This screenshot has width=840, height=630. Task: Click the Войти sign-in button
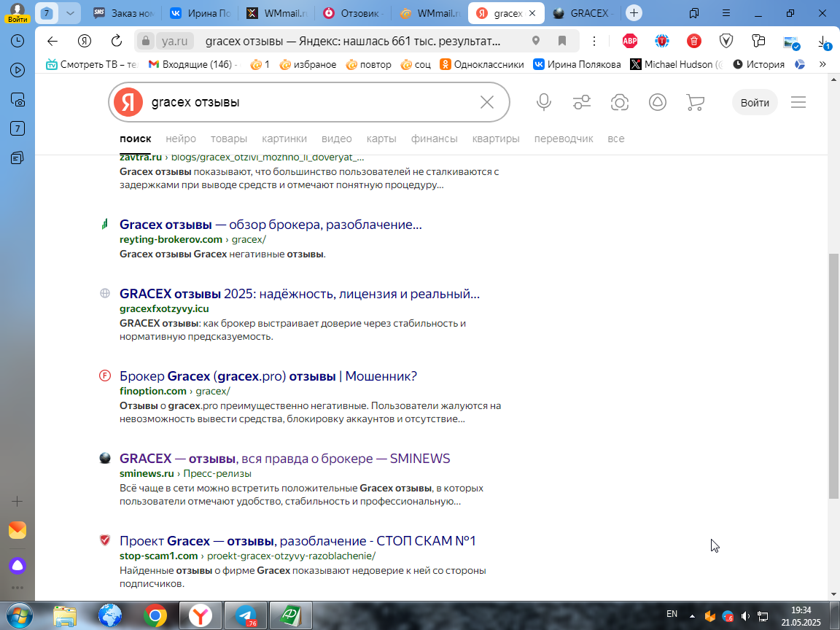pos(755,102)
